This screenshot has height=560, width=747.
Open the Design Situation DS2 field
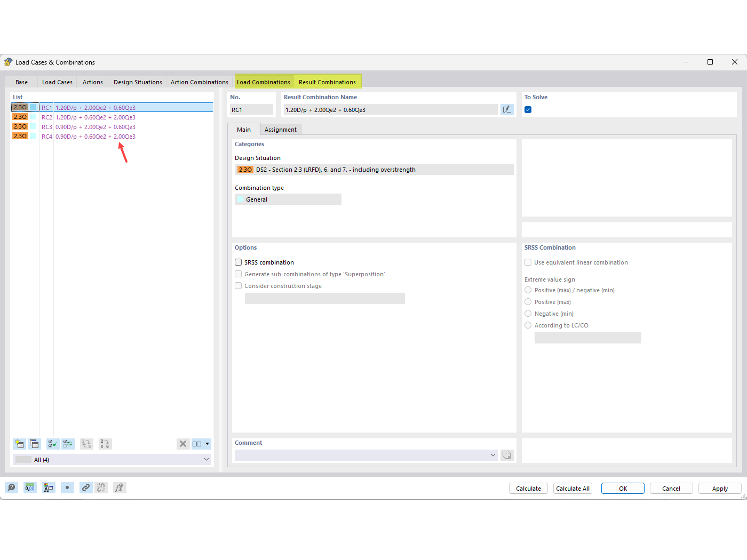pos(374,170)
